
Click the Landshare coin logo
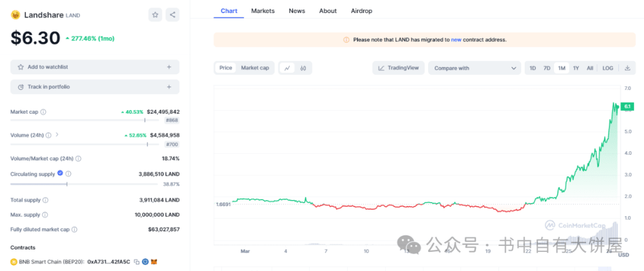pos(15,15)
